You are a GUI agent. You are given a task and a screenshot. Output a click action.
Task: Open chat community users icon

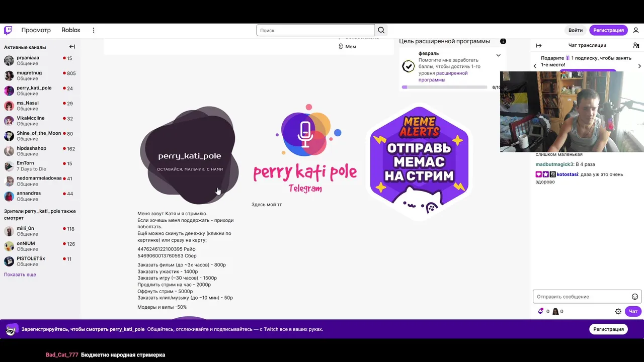636,45
